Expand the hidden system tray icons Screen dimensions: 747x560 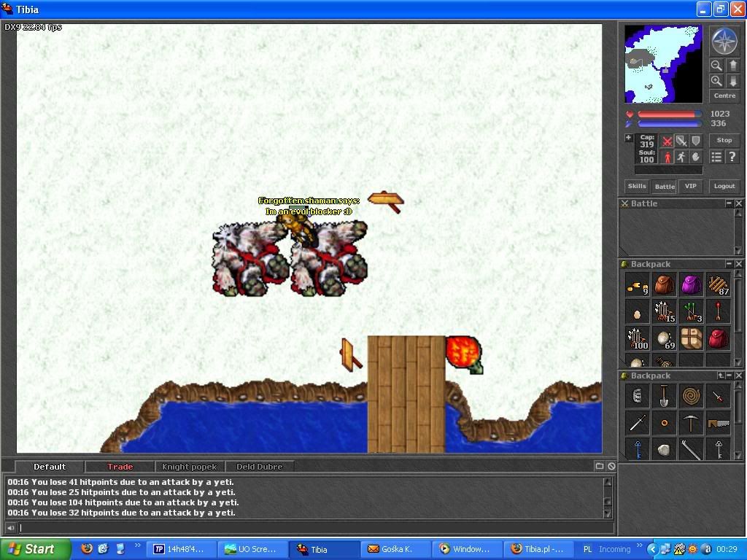tap(652, 549)
